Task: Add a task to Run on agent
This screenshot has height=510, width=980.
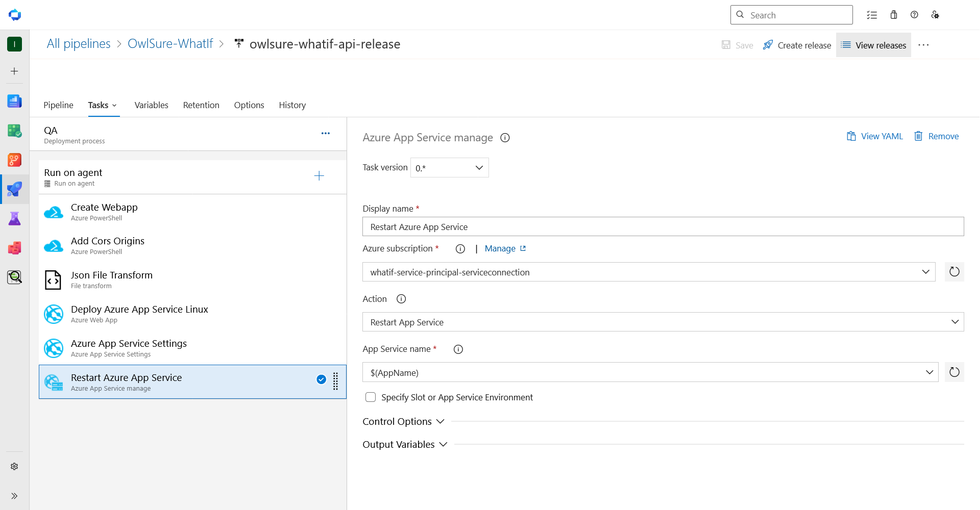Action: (x=319, y=176)
